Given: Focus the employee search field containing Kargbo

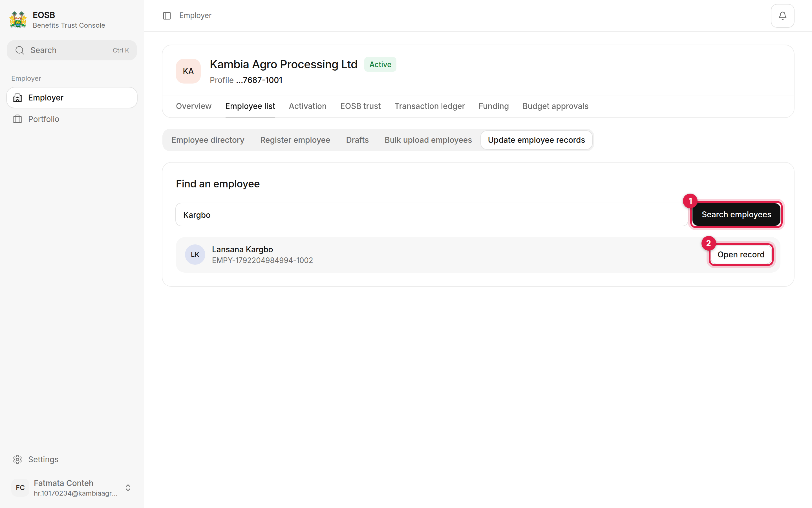Looking at the screenshot, I should coord(431,215).
